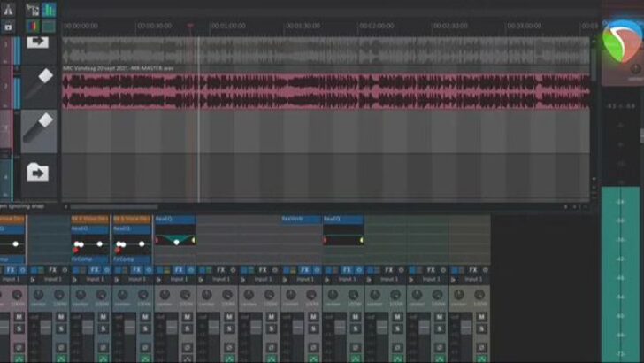Click the arrange view horizontal scrollbar
Screen dimensions: 644x363
(x=114, y=207)
